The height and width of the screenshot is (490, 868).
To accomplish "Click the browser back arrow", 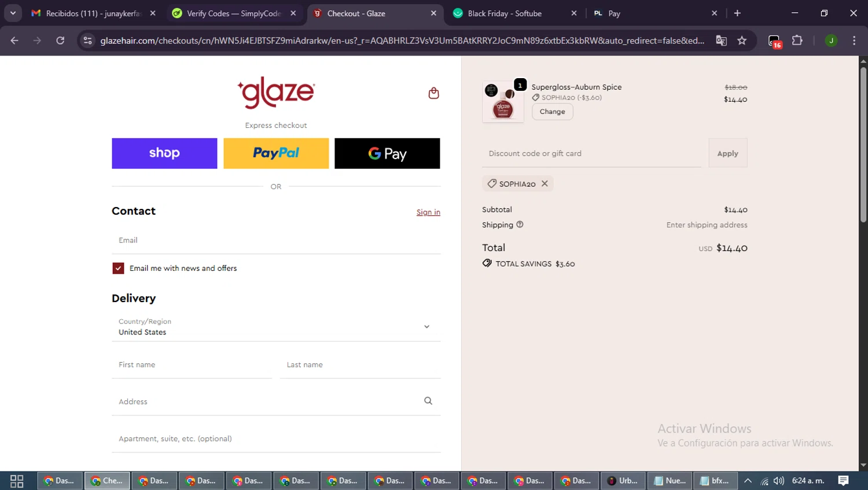I will (x=14, y=40).
